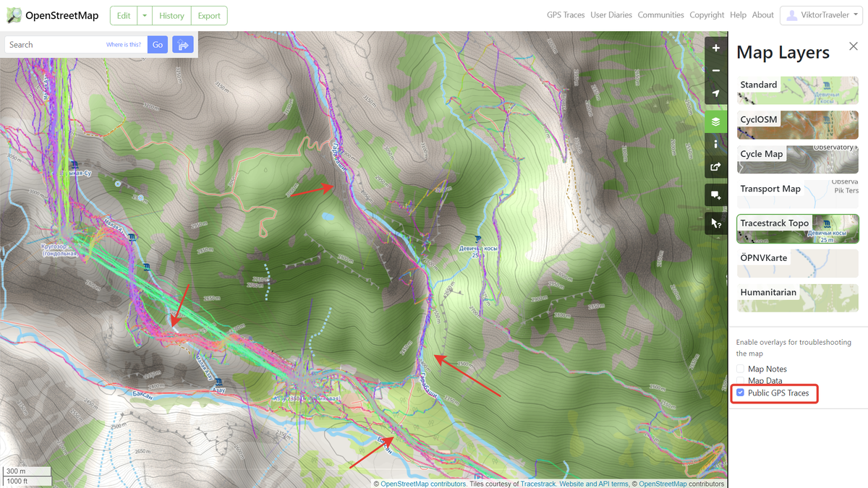
Task: Open Website and API terms link
Action: 594,484
